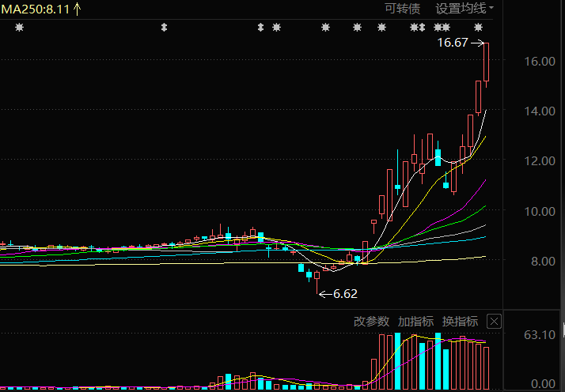The width and height of the screenshot is (565, 392).
Task: Click the 16.67 high price label
Action: tap(453, 43)
